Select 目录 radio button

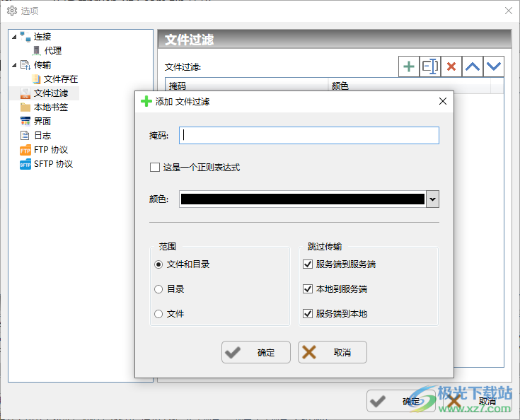point(158,289)
